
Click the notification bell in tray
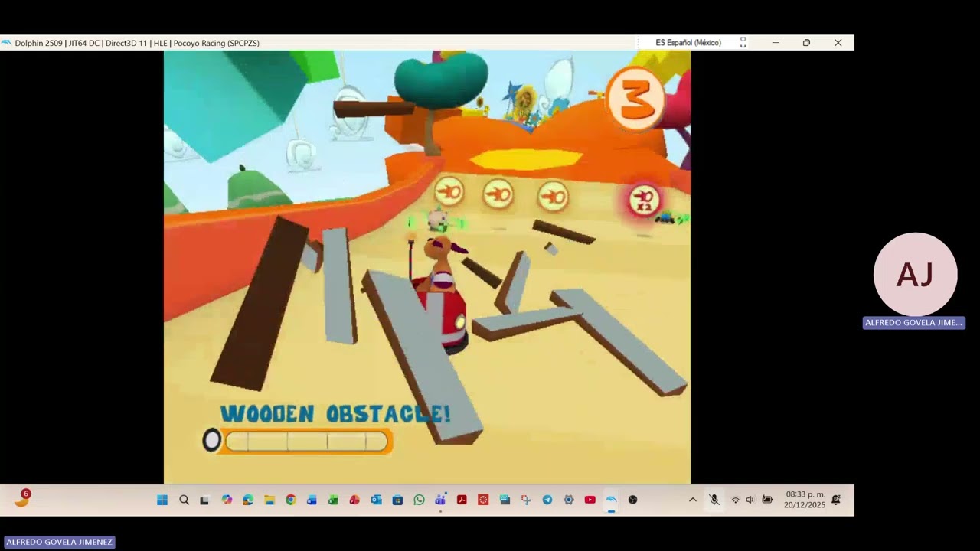(x=836, y=500)
